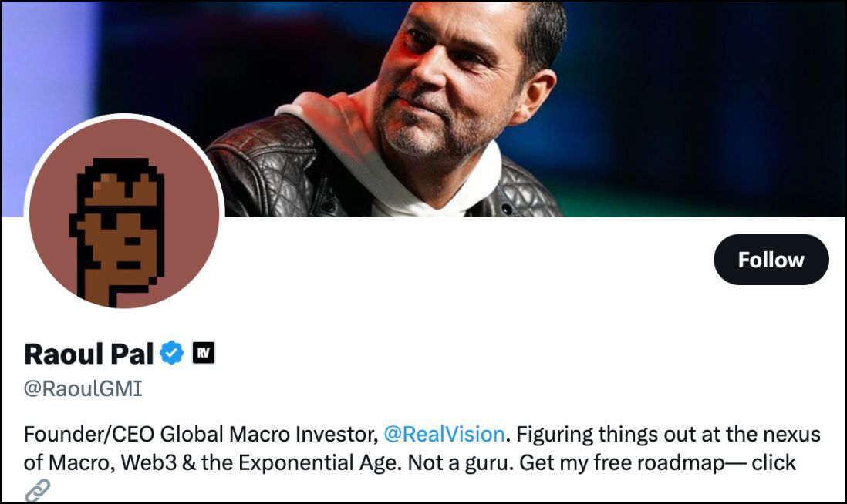Click the chain link icon below bio
The height and width of the screenshot is (504, 847).
[x=38, y=490]
